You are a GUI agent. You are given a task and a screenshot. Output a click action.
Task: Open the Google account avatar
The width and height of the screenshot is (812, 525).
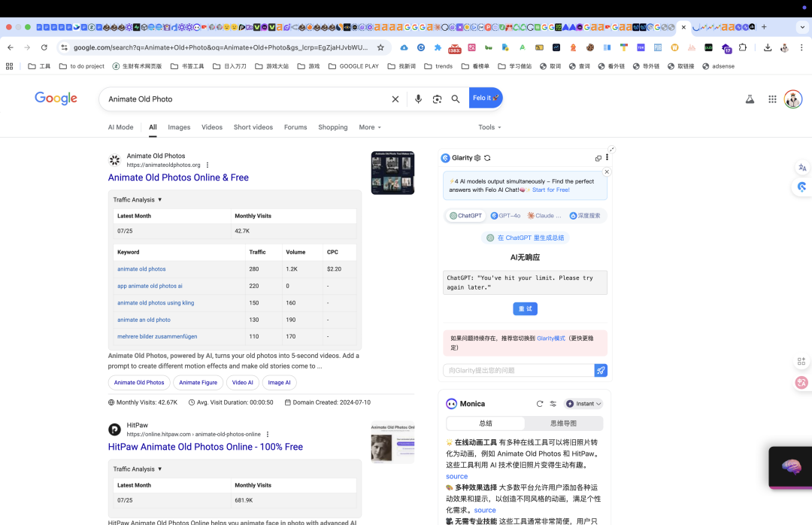[x=793, y=99]
